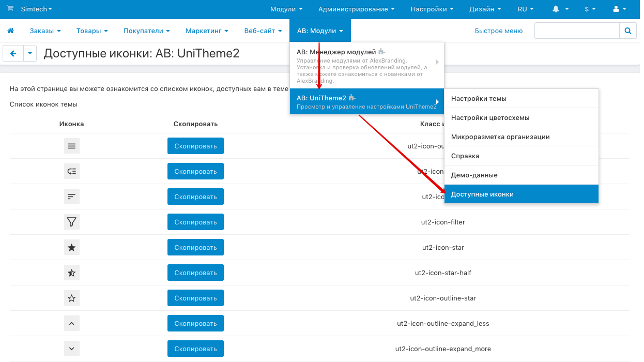The width and height of the screenshot is (644, 362).
Task: Expand the Simtech store dropdown
Action: click(36, 9)
